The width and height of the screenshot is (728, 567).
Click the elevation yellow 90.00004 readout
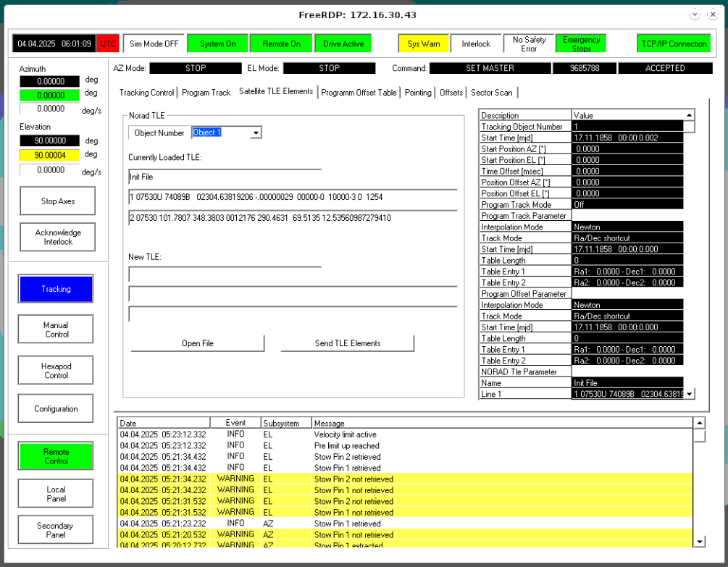[50, 155]
